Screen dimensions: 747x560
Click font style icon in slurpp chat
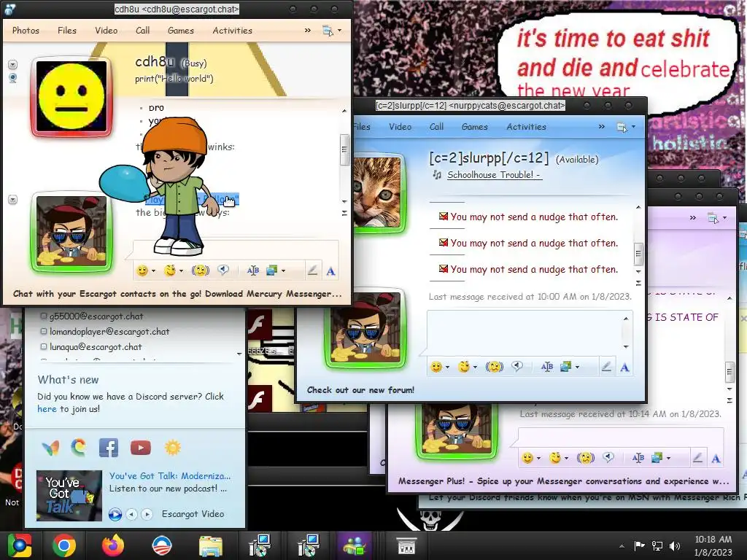click(x=547, y=367)
